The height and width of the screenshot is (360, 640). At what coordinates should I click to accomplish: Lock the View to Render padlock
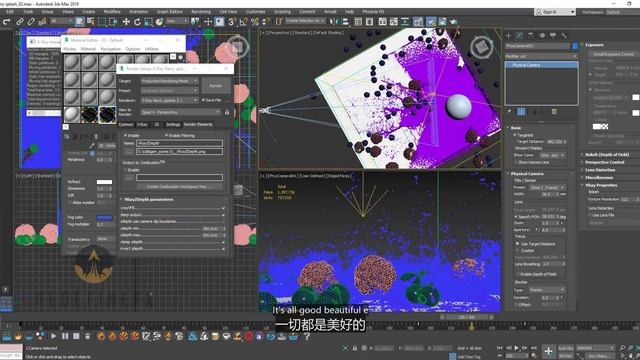227,112
